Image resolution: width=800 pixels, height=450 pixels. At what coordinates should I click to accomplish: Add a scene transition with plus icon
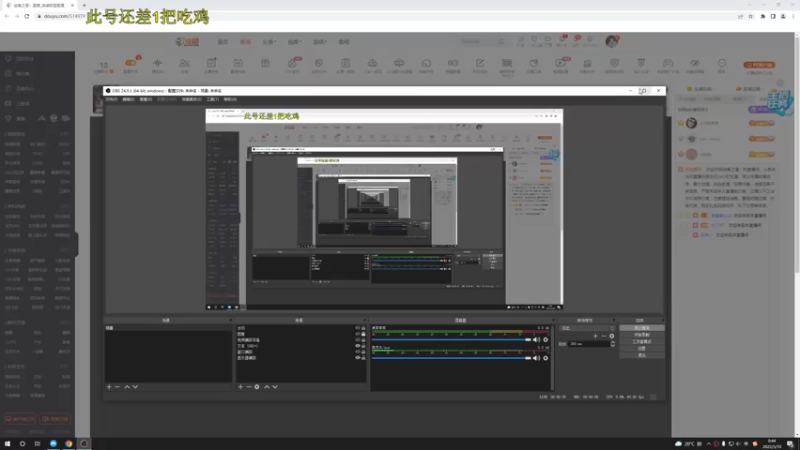[595, 336]
